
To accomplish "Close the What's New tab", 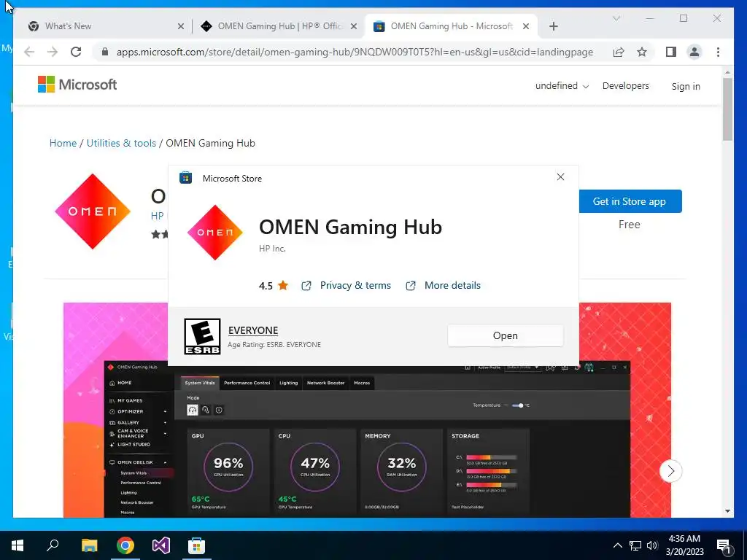I will (x=181, y=27).
